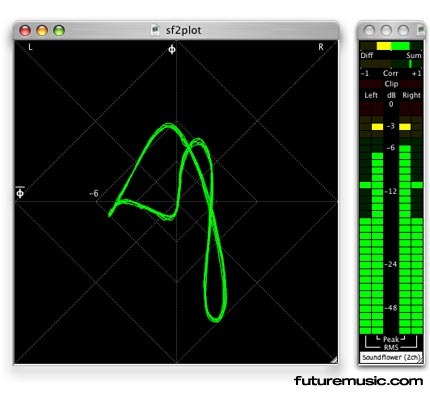
Task: Minimize the sf2plot window with yellow button
Action: [x=42, y=31]
